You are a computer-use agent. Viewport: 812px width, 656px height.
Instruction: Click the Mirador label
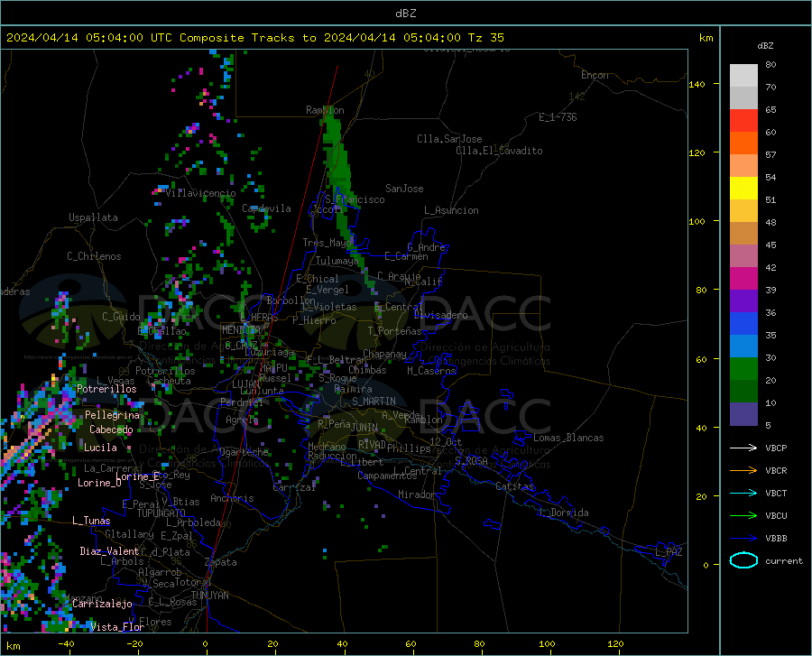(416, 494)
